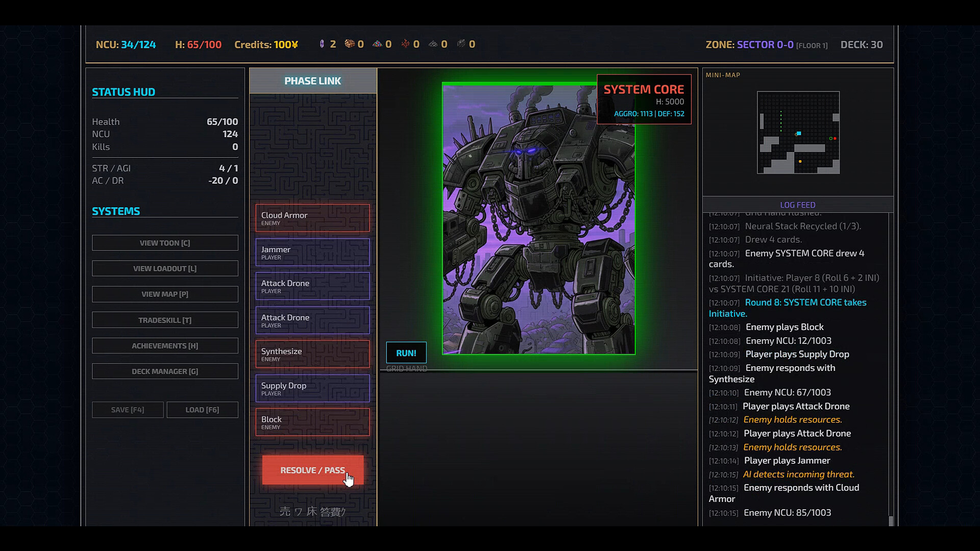Click the red coral resource icon
Screen dimensions: 980x551
[406, 44]
